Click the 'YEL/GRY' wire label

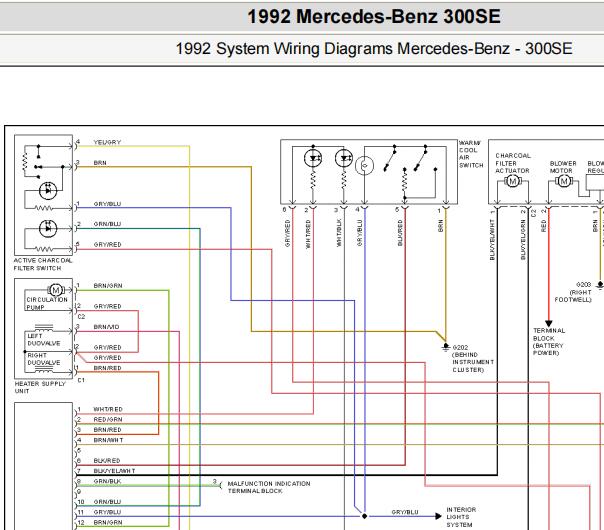pyautogui.click(x=107, y=142)
